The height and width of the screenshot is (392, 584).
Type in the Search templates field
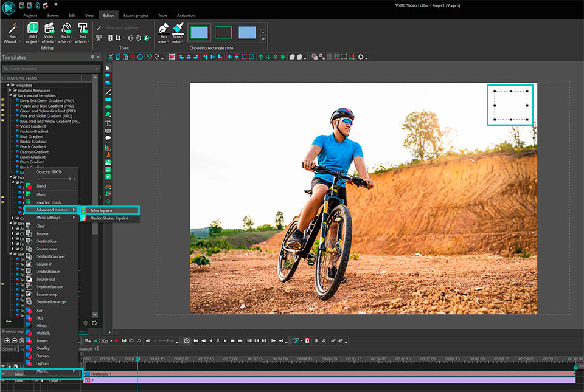tap(49, 69)
